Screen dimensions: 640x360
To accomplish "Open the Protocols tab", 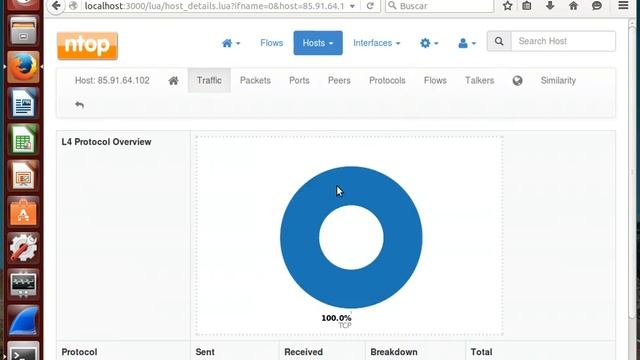I will [x=387, y=80].
